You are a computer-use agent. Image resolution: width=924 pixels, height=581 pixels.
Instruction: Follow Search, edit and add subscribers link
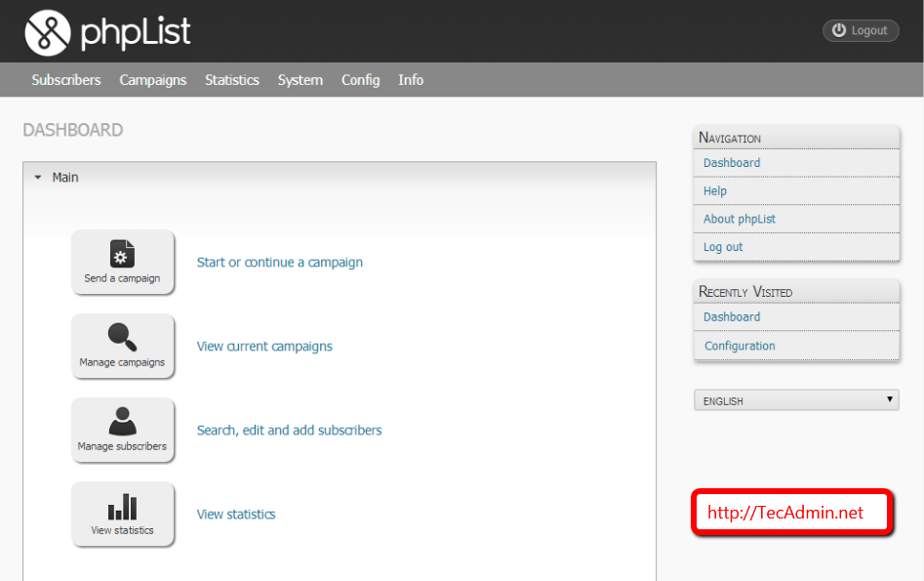[290, 431]
